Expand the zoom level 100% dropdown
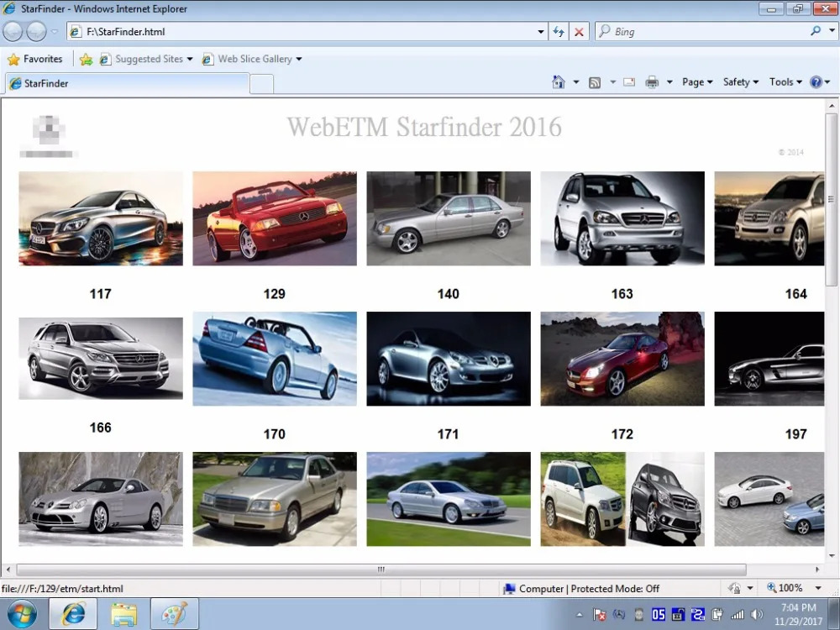The width and height of the screenshot is (840, 630). click(x=818, y=588)
